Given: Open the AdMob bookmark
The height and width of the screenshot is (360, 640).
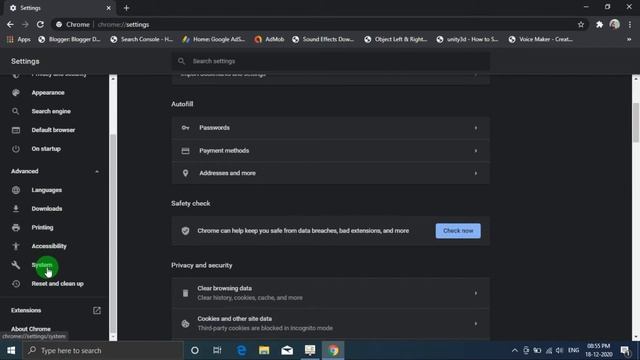Looking at the screenshot, I should pos(269,39).
